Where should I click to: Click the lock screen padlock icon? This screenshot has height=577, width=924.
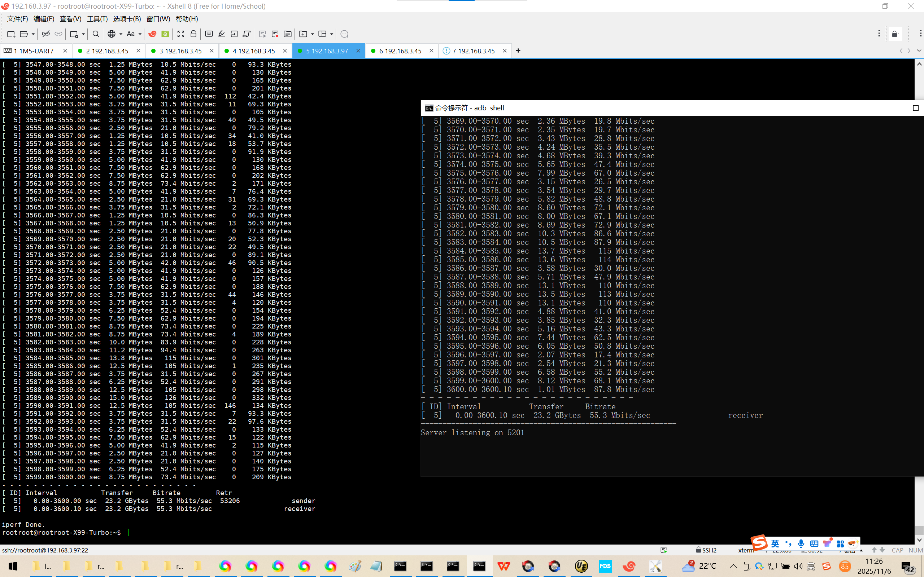click(x=193, y=34)
